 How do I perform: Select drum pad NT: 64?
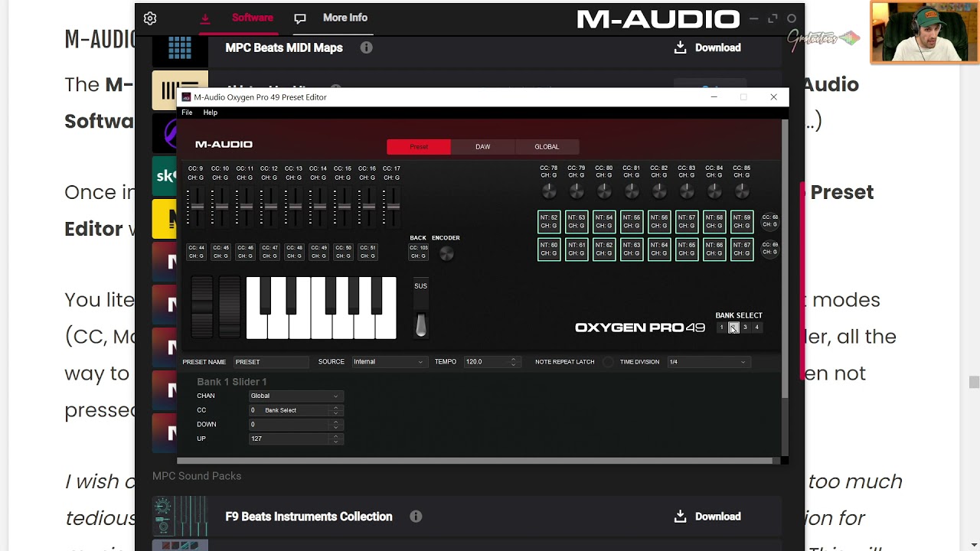pos(659,249)
